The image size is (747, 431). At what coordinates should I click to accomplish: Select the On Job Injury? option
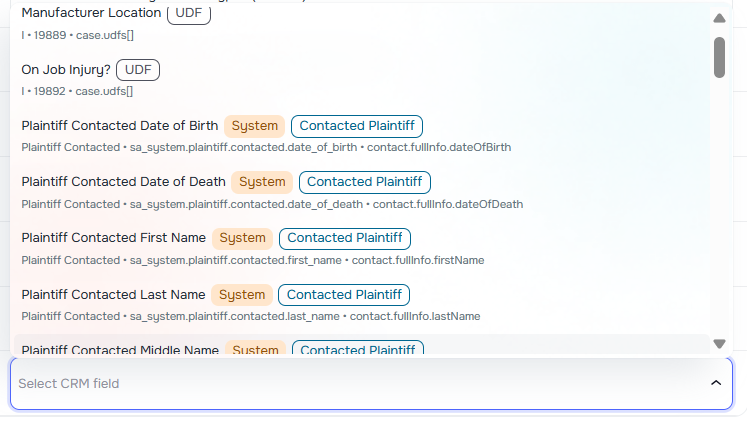(x=66, y=70)
